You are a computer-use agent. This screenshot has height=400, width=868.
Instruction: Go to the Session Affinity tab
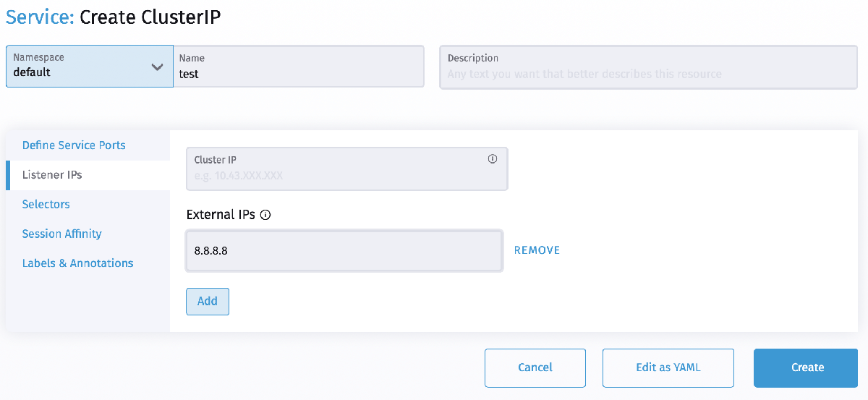click(x=62, y=234)
